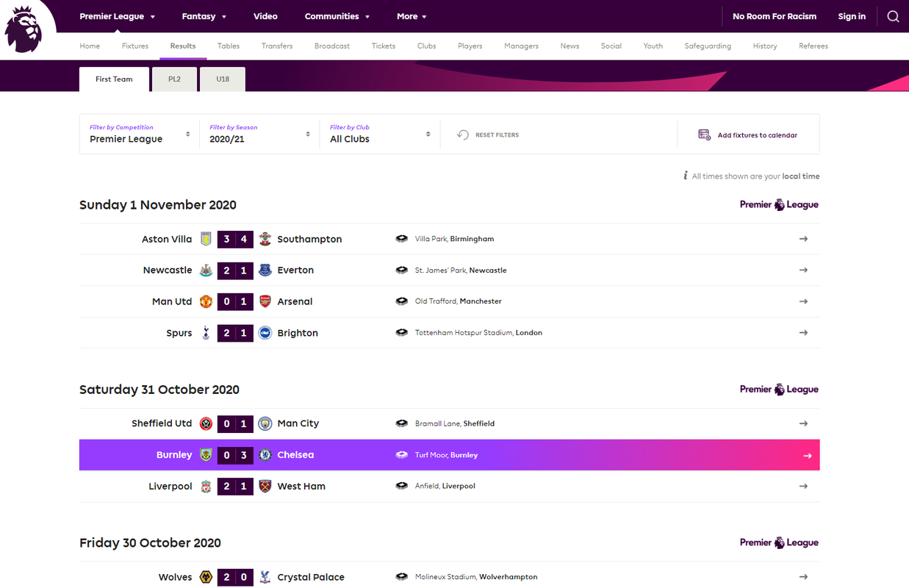909x588 pixels.
Task: Click the Liverpool club badge
Action: [206, 487]
